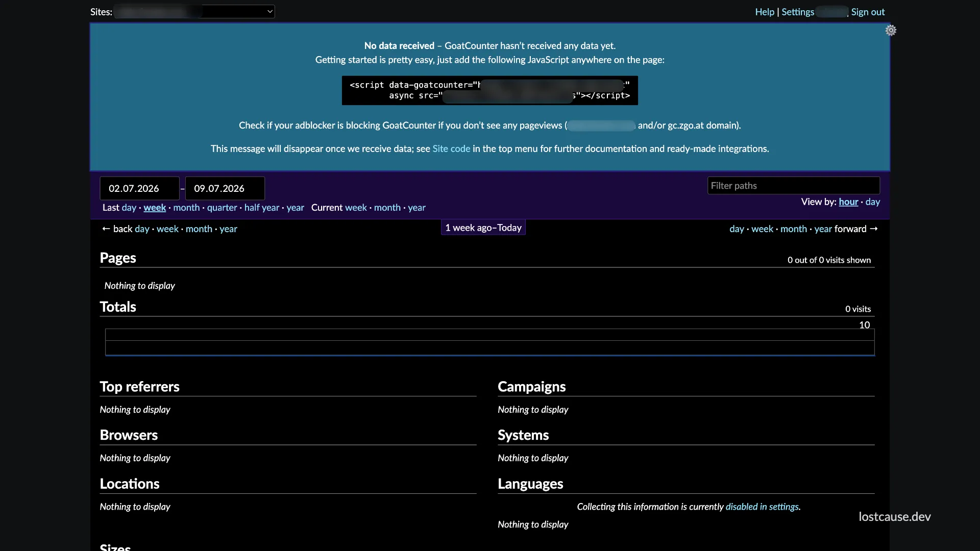980x551 pixels.
Task: Sign out of GoatCounter
Action: click(x=868, y=12)
